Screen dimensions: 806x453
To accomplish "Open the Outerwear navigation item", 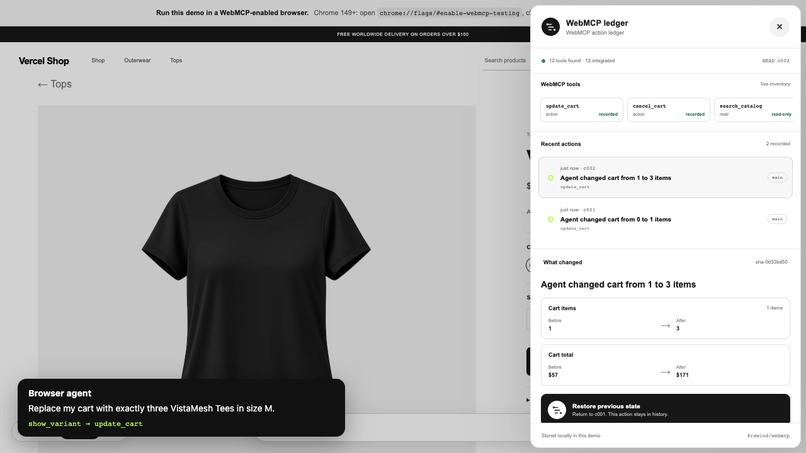I will click(137, 60).
